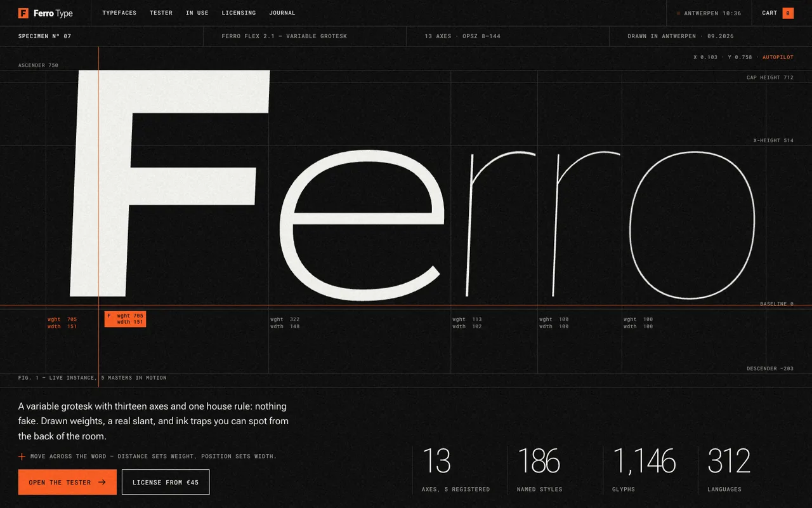The height and width of the screenshot is (508, 812).
Task: Toggle the Autopilot label
Action: tap(778, 57)
